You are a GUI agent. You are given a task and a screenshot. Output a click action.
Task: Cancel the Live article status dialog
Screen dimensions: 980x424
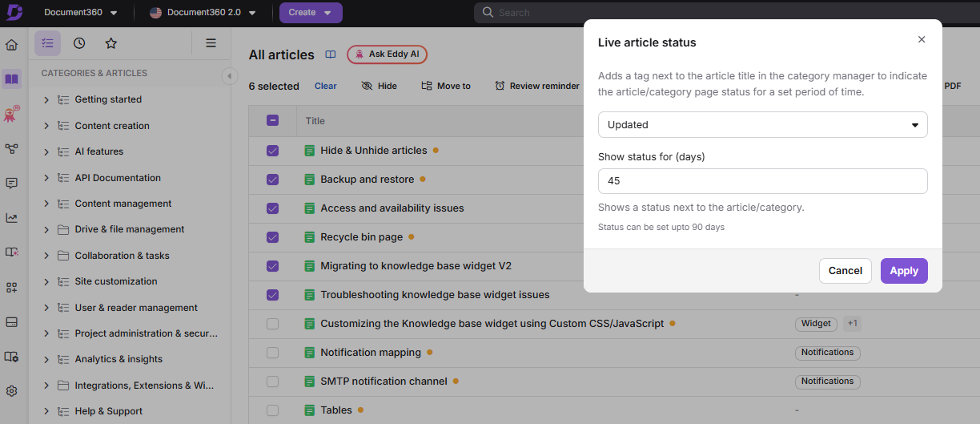coord(845,271)
